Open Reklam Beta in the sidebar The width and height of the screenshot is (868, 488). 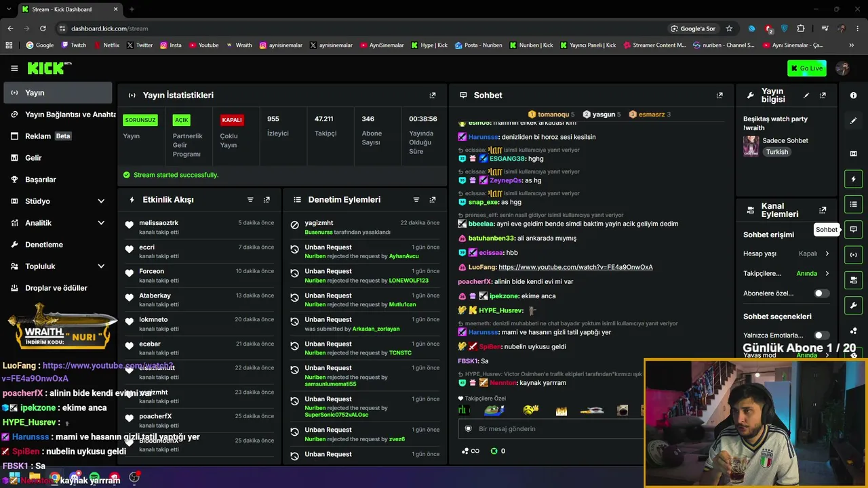[58, 136]
